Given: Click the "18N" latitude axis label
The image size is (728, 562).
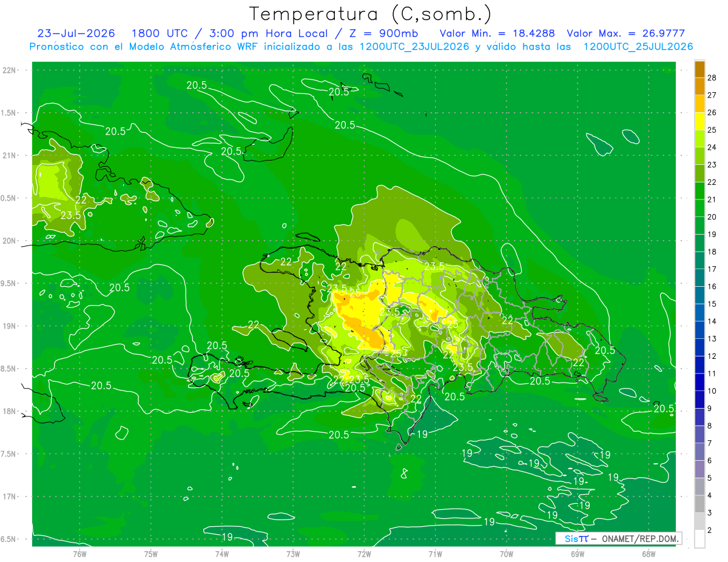Looking at the screenshot, I should [9, 411].
